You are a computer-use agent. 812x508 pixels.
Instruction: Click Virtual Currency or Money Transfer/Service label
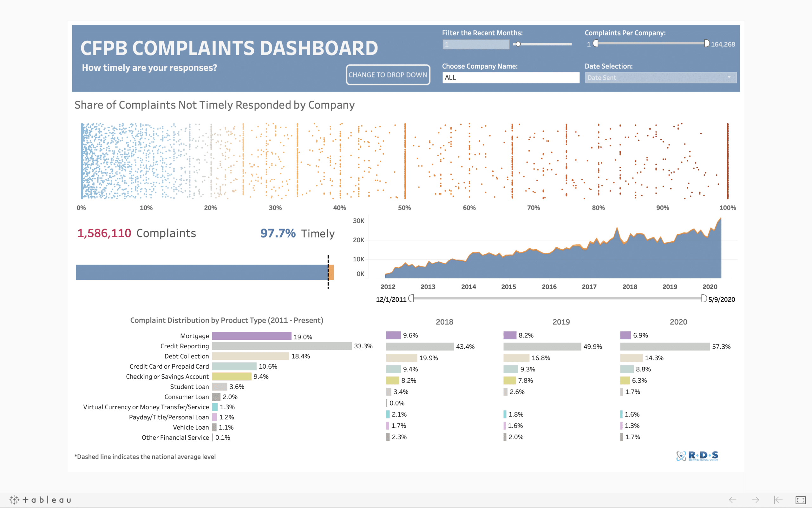(x=146, y=407)
